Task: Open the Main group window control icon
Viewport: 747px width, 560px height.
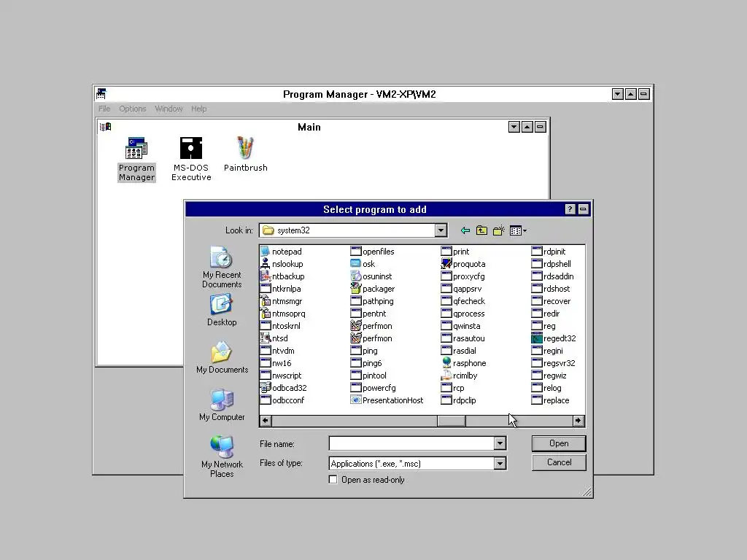Action: point(105,127)
